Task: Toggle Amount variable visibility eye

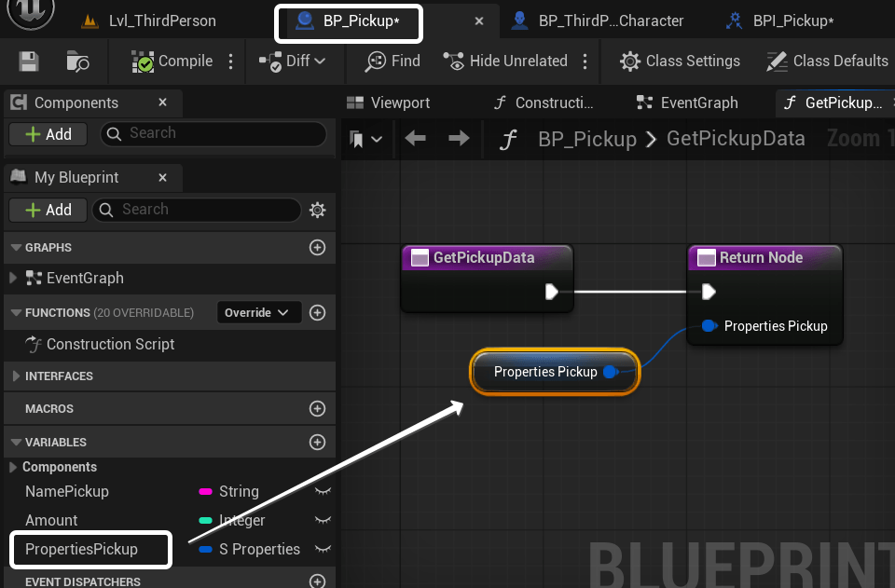Action: point(323,520)
